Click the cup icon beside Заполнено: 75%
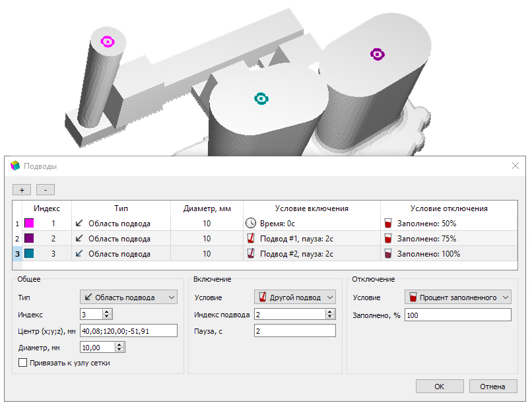Screen dimensions: 532x407 coord(388,238)
